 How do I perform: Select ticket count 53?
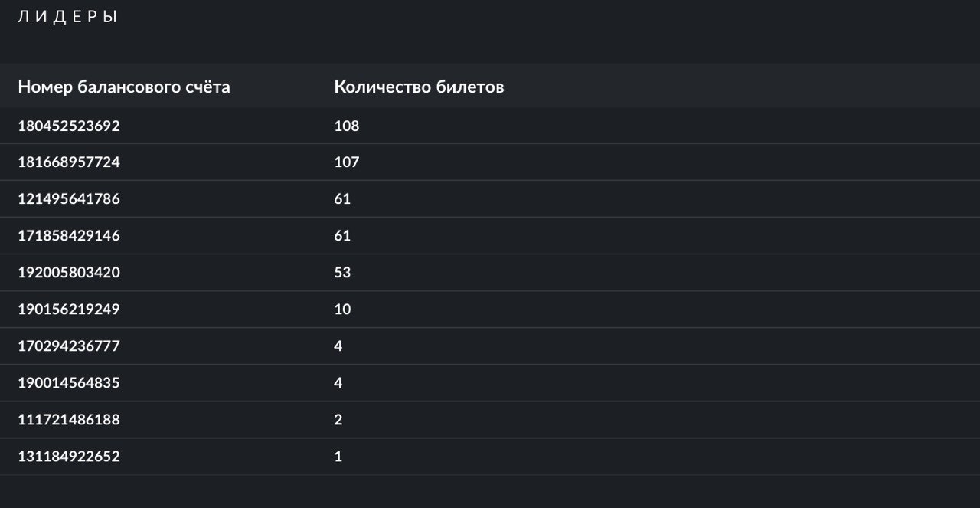coord(342,273)
